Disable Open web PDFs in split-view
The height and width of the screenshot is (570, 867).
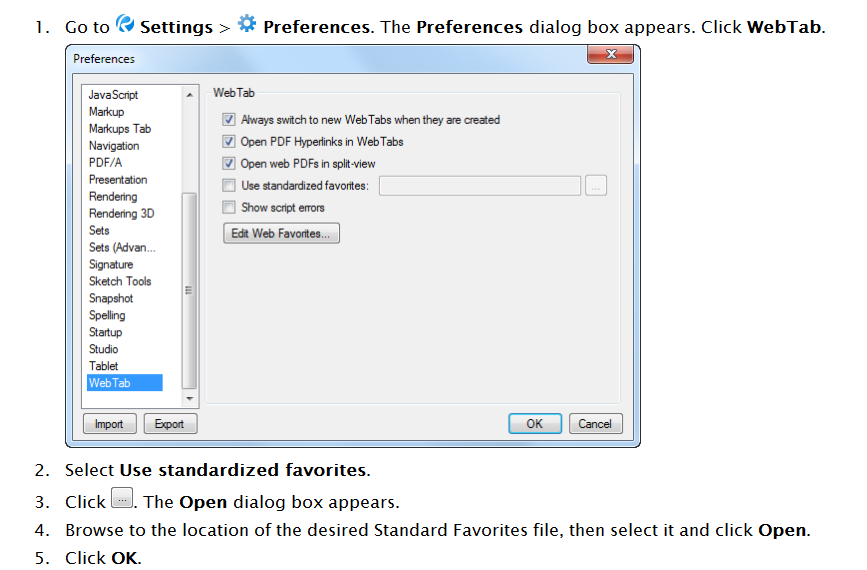229,164
